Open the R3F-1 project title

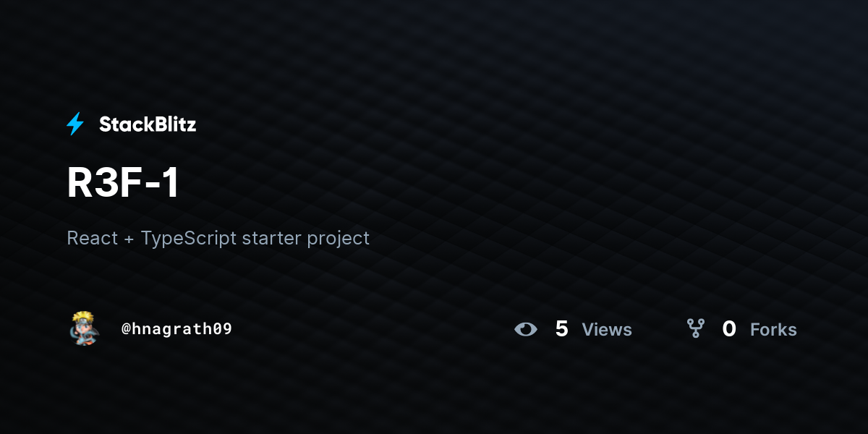pyautogui.click(x=123, y=184)
